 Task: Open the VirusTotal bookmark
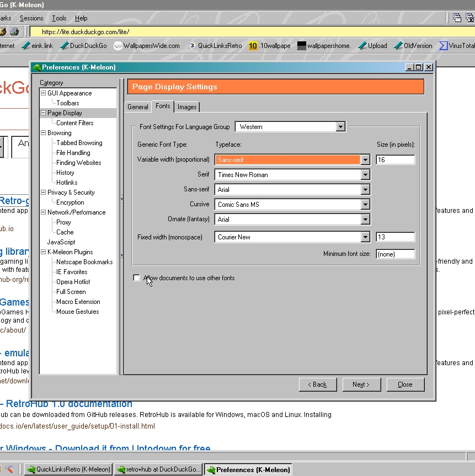point(457,46)
